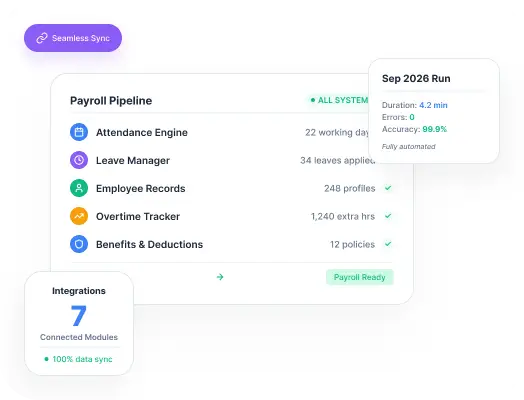Image resolution: width=524 pixels, height=400 pixels.
Task: Click the chain link icon in Seamless Sync
Action: pos(42,38)
